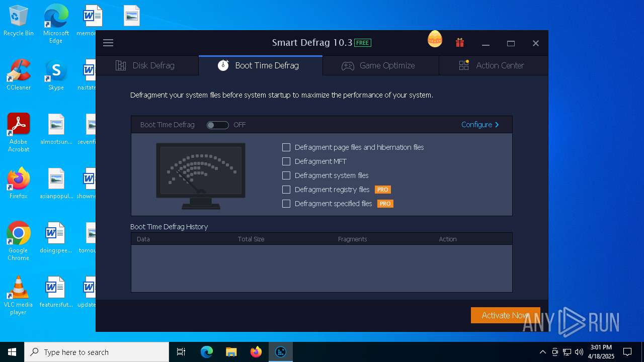Viewport: 644px width, 362px height.
Task: Open the Smart Defrag hamburger menu
Action: click(108, 43)
